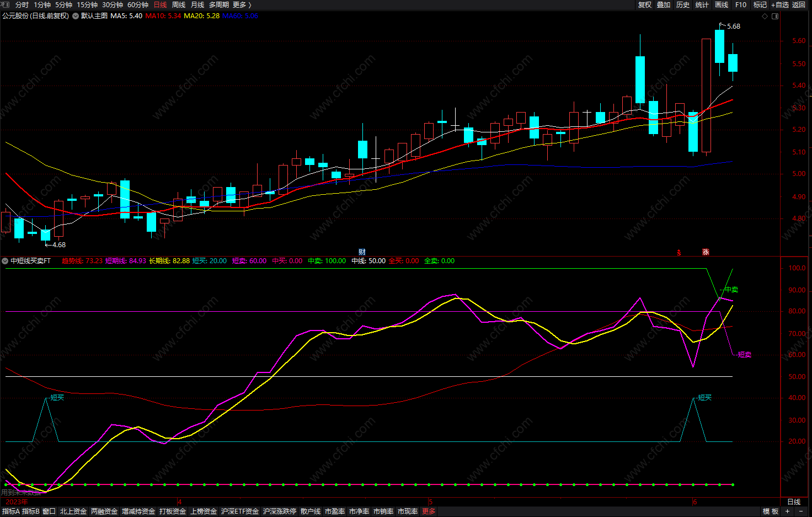Open the 散户线 indicator
This screenshot has width=812, height=517.
[x=311, y=511]
